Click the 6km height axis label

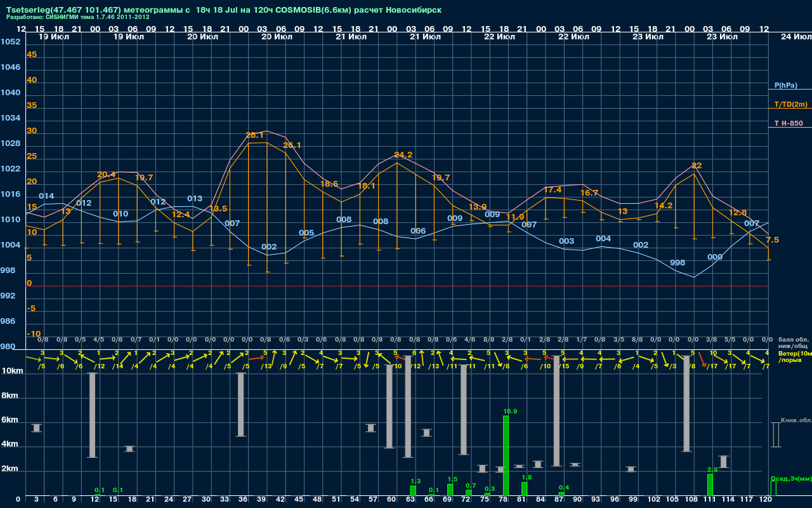click(11, 420)
